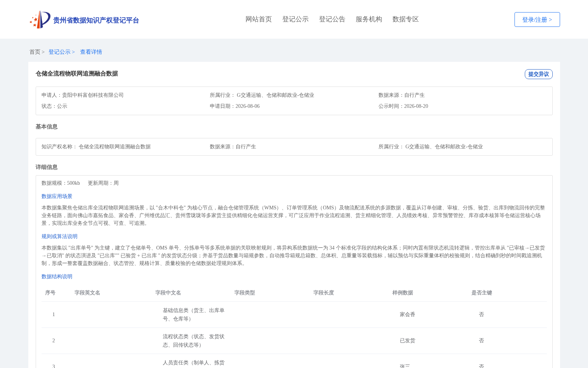Click 否 in the 已发货 row
The width and height of the screenshot is (588, 368).
point(481,340)
